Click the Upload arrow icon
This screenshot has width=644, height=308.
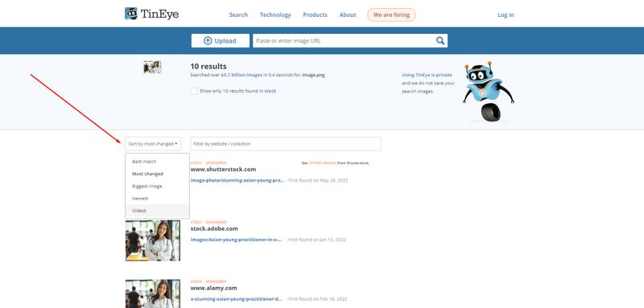(208, 40)
